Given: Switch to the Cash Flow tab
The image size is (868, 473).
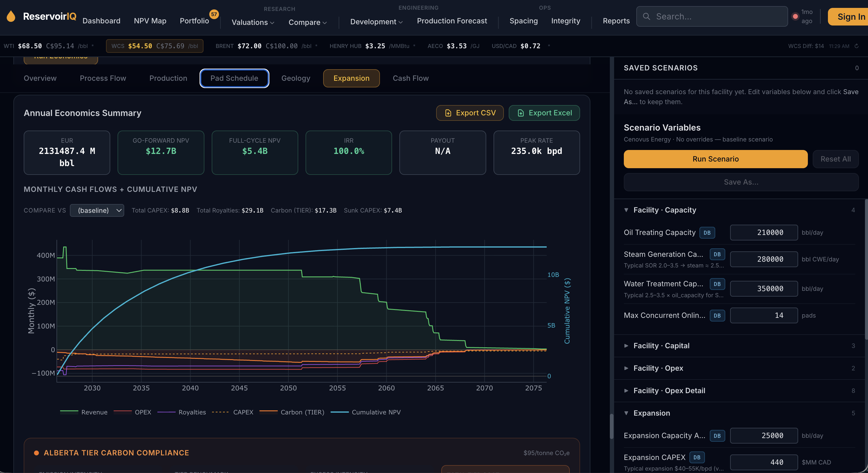Looking at the screenshot, I should click(410, 78).
